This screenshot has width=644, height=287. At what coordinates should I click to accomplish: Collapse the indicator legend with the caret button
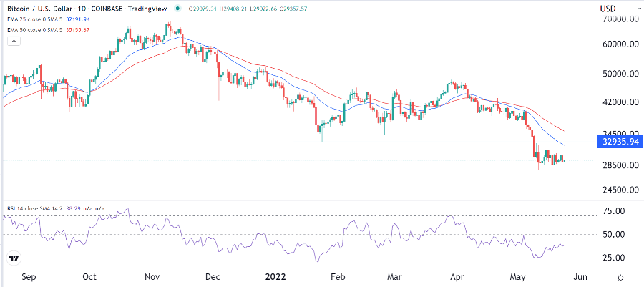[14, 41]
